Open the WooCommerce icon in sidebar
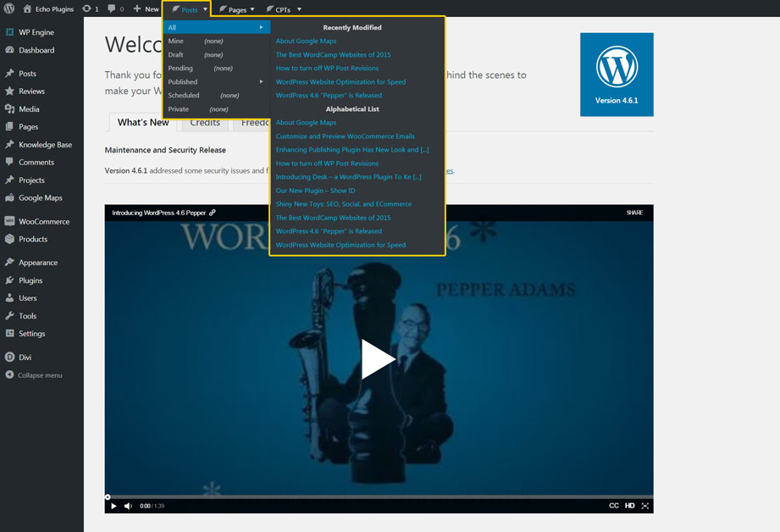The width and height of the screenshot is (780, 532). [x=9, y=221]
